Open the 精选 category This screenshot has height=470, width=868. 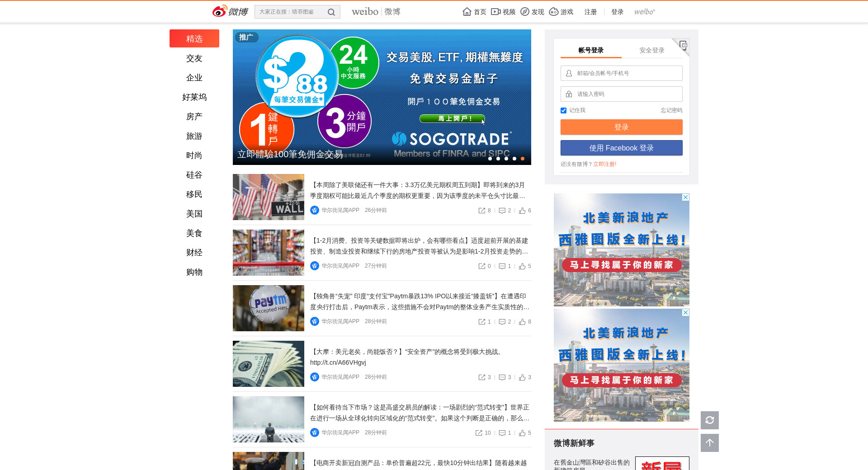[x=194, y=38]
